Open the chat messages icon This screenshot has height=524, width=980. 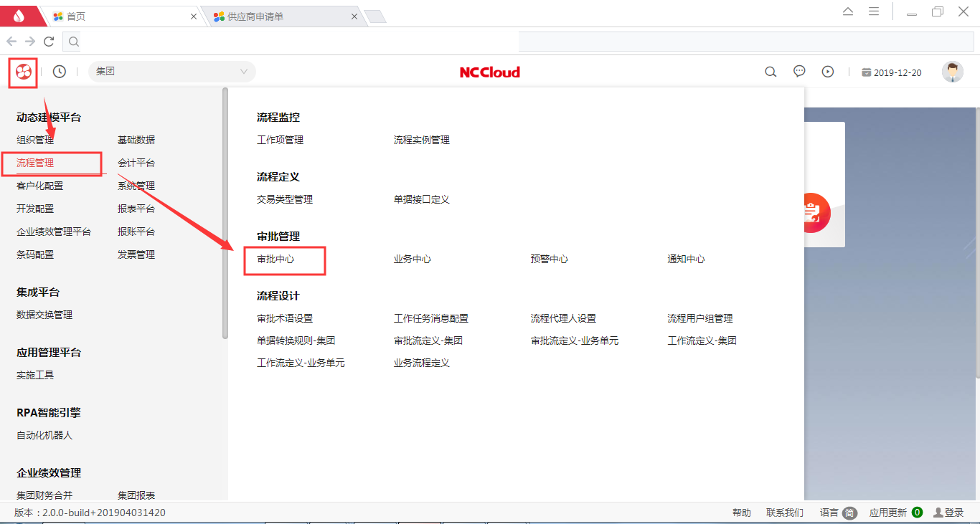[x=799, y=72]
